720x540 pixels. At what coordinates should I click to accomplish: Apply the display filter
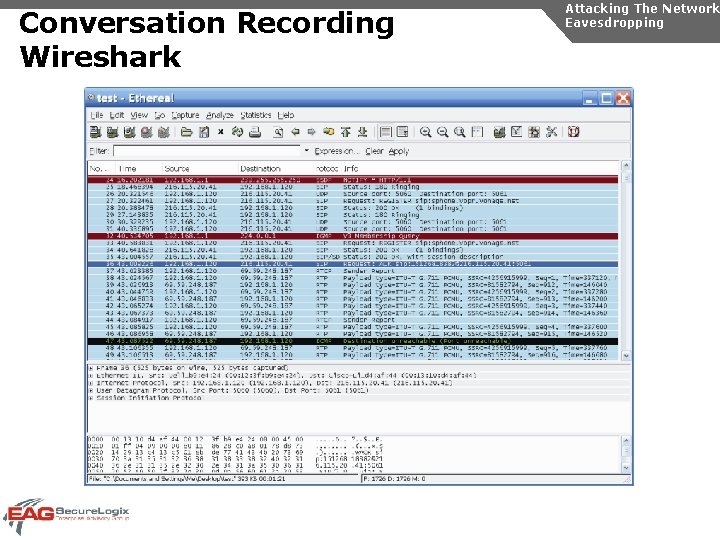399,151
